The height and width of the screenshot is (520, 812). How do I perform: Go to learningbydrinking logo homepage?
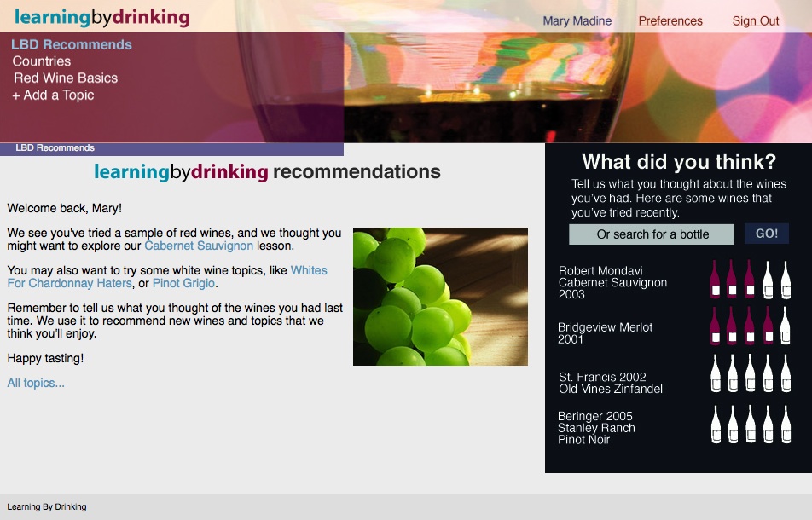102,17
